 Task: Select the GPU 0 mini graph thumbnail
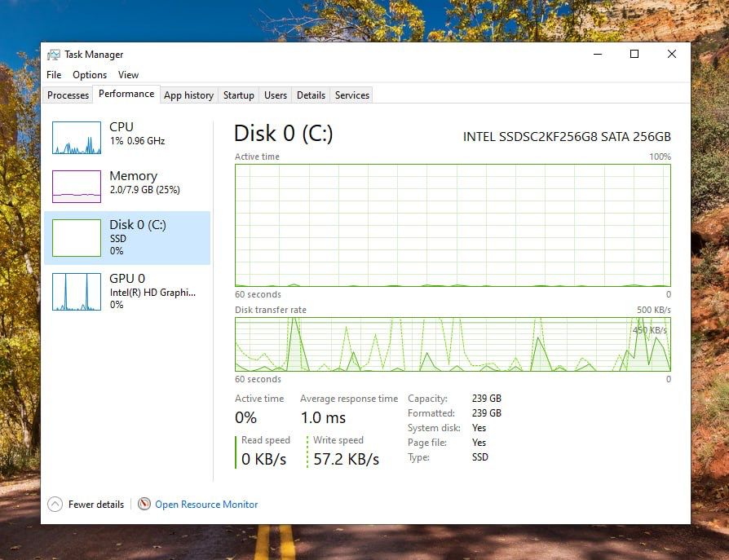click(x=77, y=291)
